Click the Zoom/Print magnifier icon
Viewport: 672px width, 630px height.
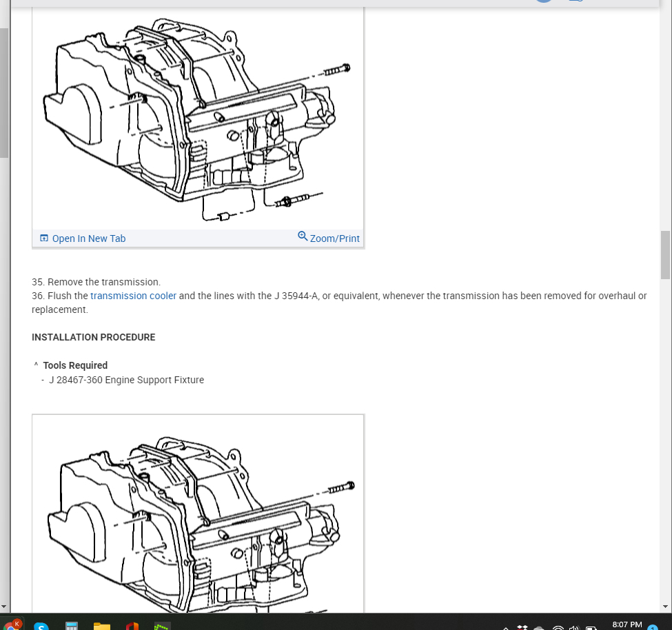click(303, 236)
